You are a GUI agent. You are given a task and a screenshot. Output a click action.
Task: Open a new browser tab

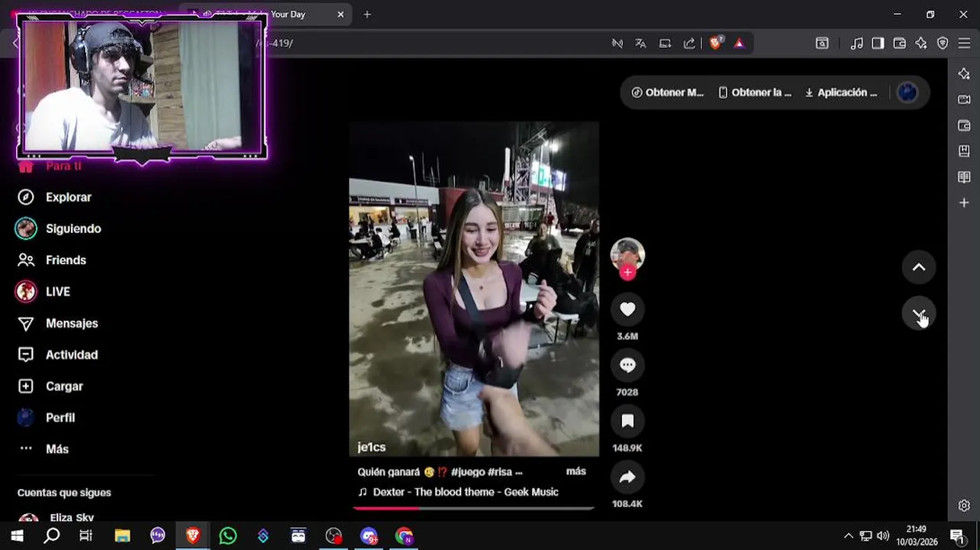[367, 15]
